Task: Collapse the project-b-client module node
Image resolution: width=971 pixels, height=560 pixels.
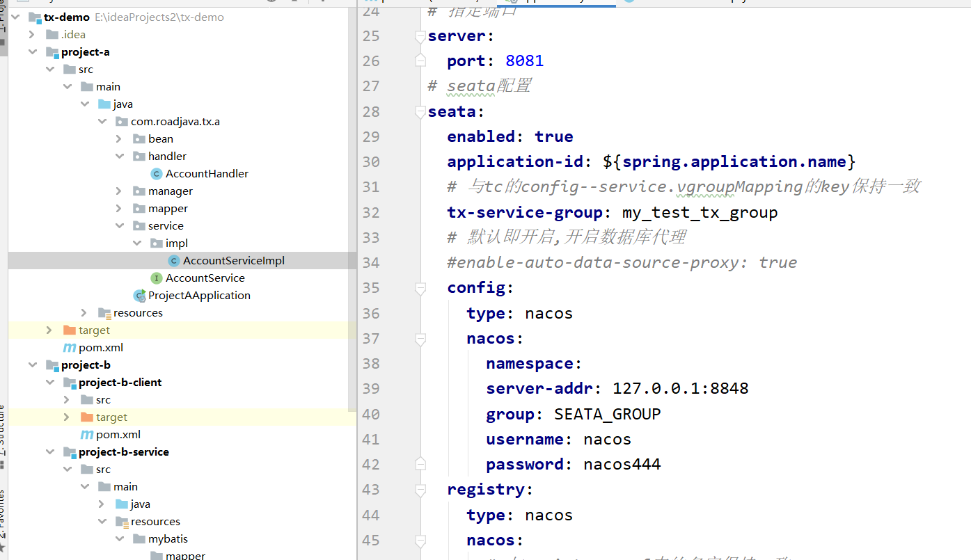Action: tap(49, 382)
